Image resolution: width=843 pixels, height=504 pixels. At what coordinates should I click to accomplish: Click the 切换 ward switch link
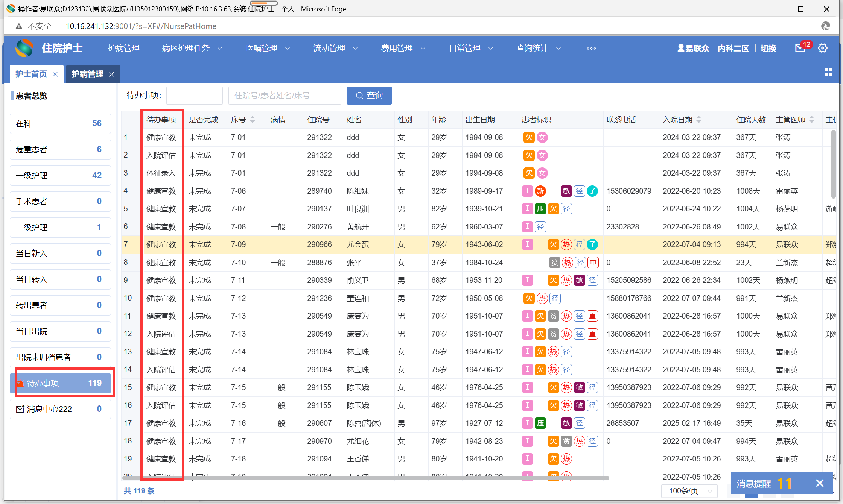pos(768,48)
